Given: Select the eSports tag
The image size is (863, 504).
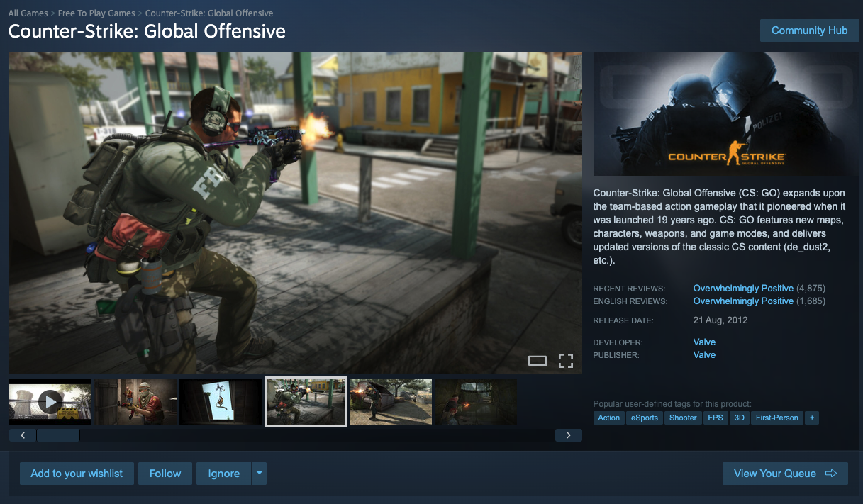Looking at the screenshot, I should [645, 418].
